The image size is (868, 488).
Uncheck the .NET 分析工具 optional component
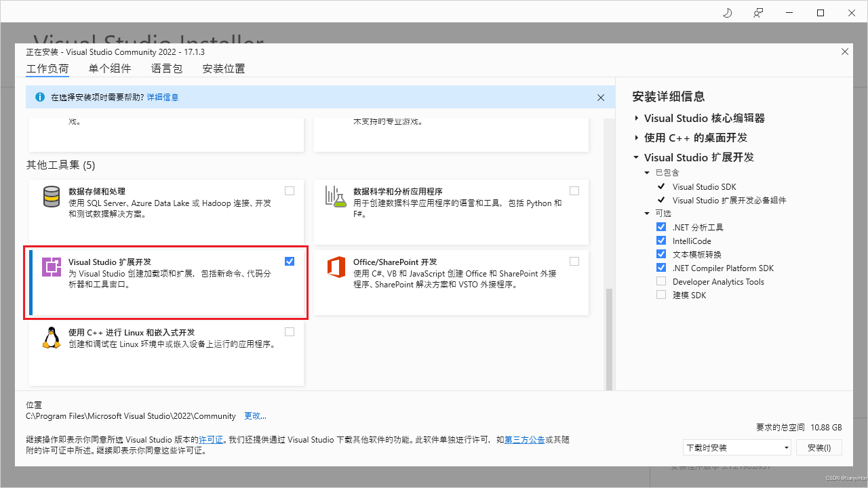[x=661, y=227]
